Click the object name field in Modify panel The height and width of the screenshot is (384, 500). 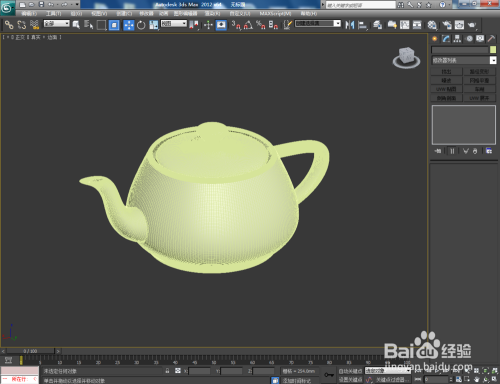point(460,50)
